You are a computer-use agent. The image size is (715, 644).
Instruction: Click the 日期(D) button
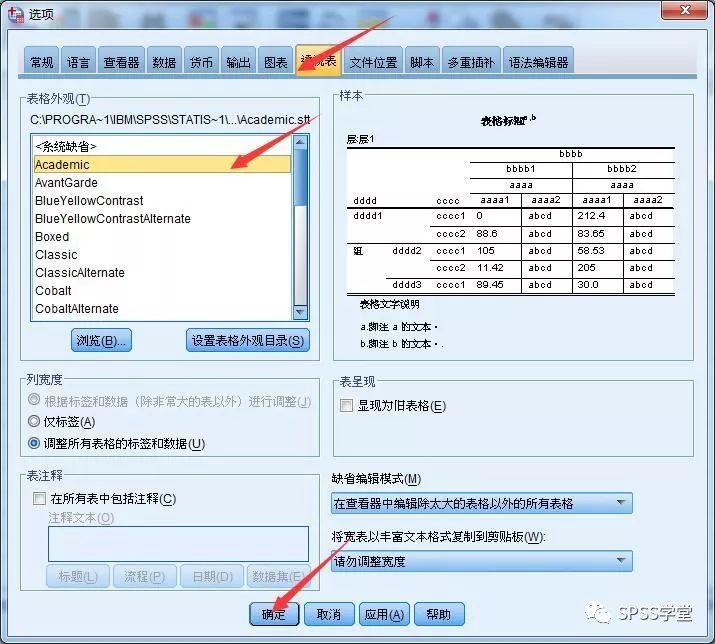(212, 576)
